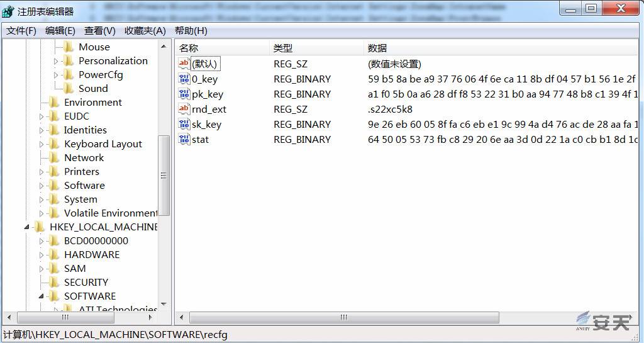Click the status bar registry path
This screenshot has width=644, height=343.
[x=115, y=335]
